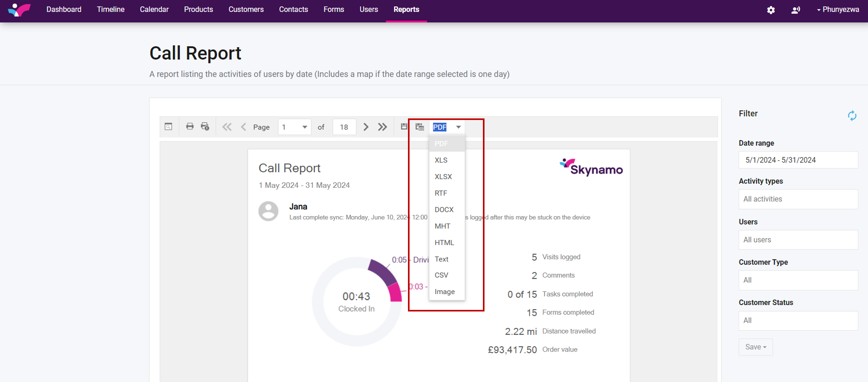Click the Save filter button
The image size is (868, 382).
tap(755, 347)
